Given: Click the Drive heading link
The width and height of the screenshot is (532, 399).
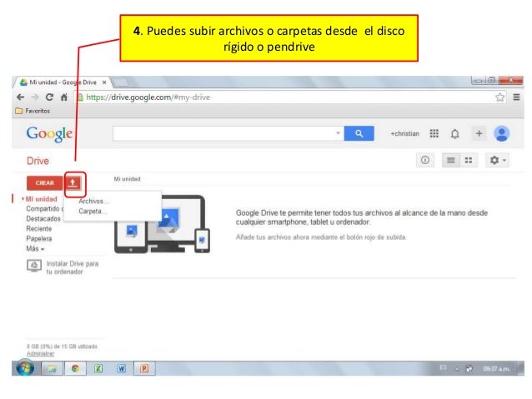Looking at the screenshot, I should [x=38, y=161].
